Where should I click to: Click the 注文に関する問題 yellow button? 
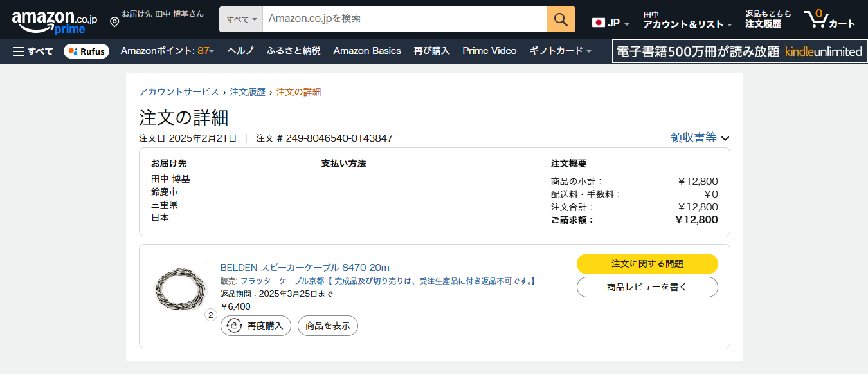click(x=647, y=264)
